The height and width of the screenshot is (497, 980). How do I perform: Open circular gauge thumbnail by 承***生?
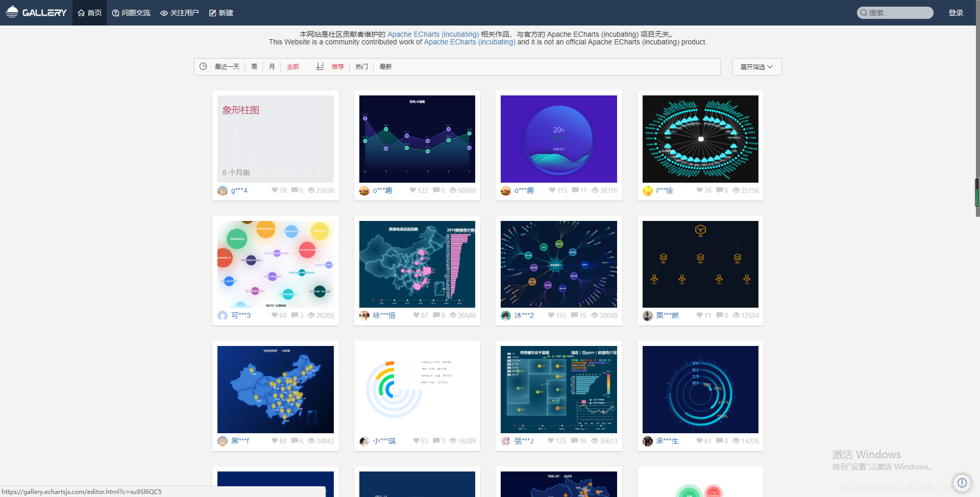point(700,389)
